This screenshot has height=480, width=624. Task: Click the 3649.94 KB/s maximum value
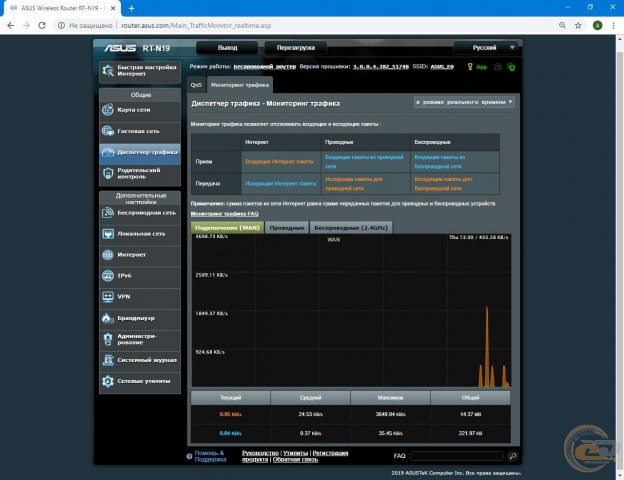pyautogui.click(x=390, y=414)
